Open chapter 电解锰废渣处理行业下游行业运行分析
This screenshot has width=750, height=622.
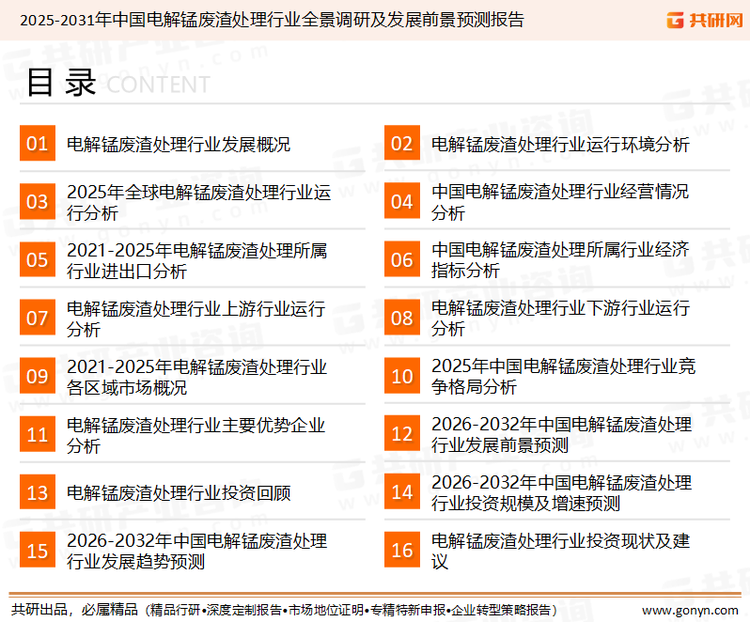561,318
